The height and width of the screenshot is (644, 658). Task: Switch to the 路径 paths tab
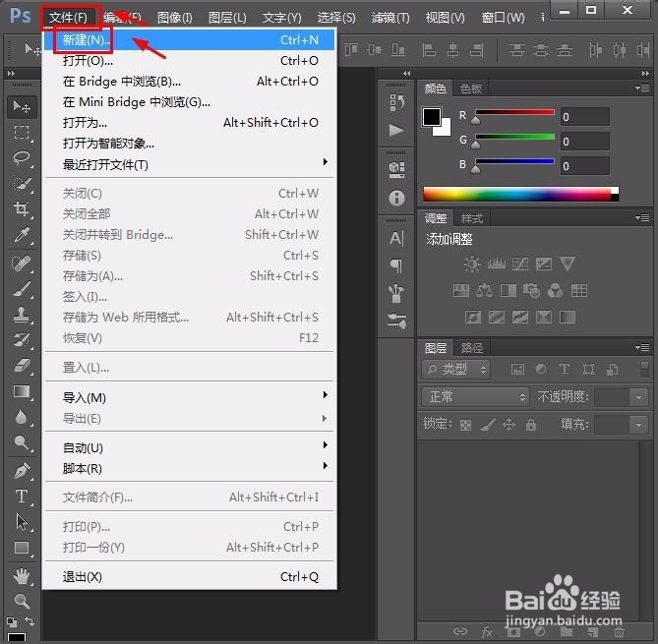point(472,348)
